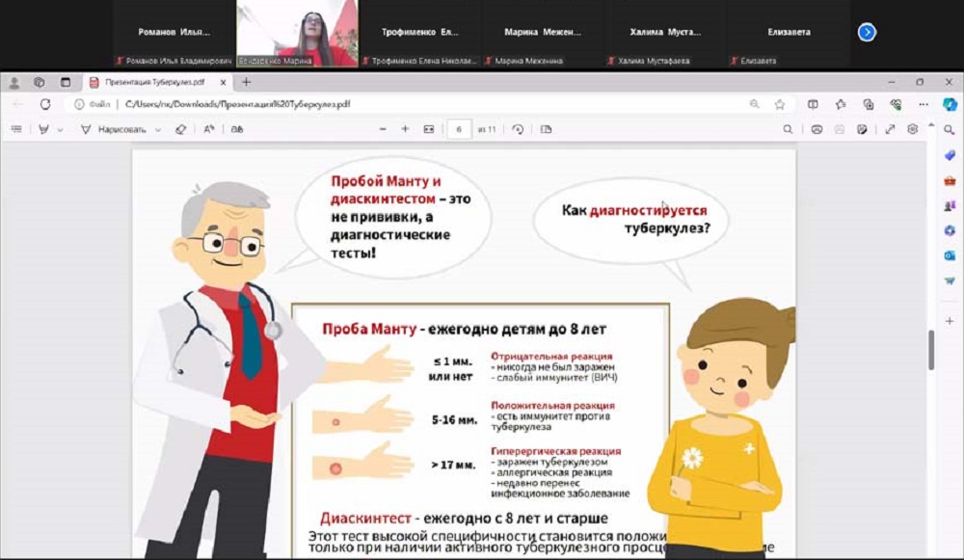Open PDF settings gear menu

913,129
